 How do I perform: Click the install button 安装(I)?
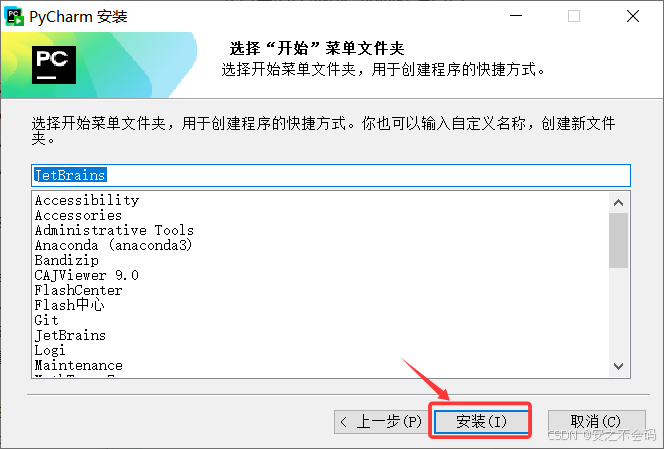481,421
